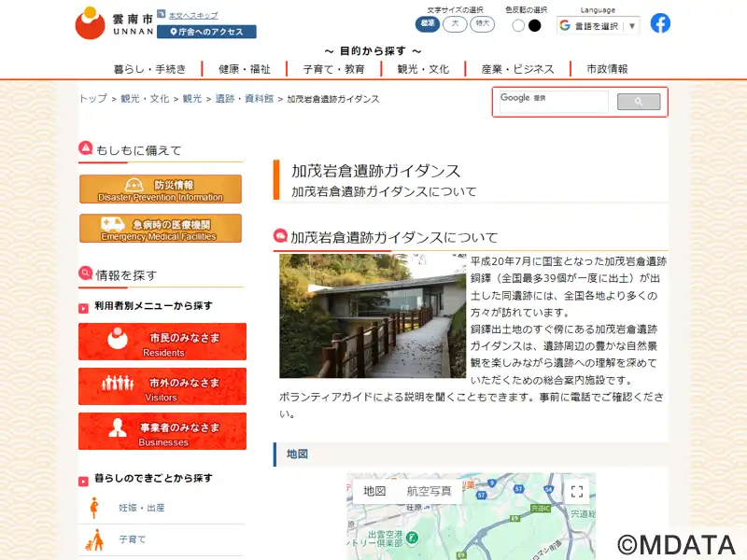Open the Facebook page icon
Viewport: 747px width, 560px height.
[x=660, y=23]
